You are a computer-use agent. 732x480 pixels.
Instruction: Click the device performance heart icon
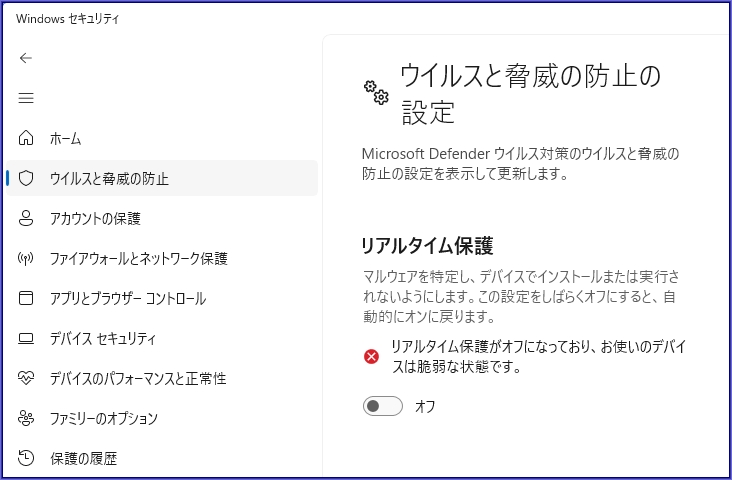coord(27,378)
